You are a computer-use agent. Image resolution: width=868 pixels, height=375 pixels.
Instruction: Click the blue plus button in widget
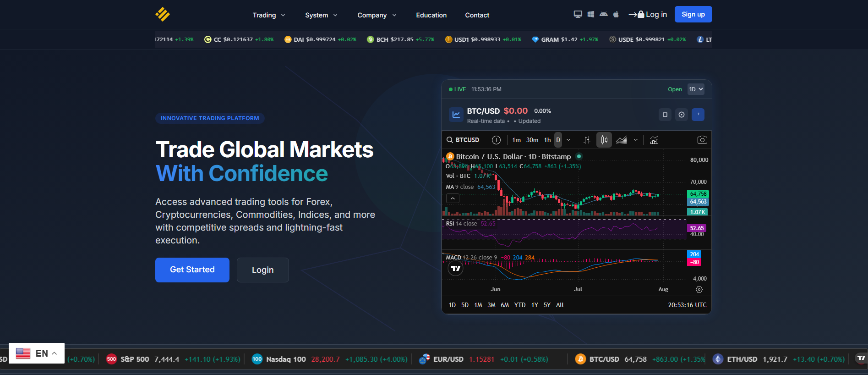698,115
